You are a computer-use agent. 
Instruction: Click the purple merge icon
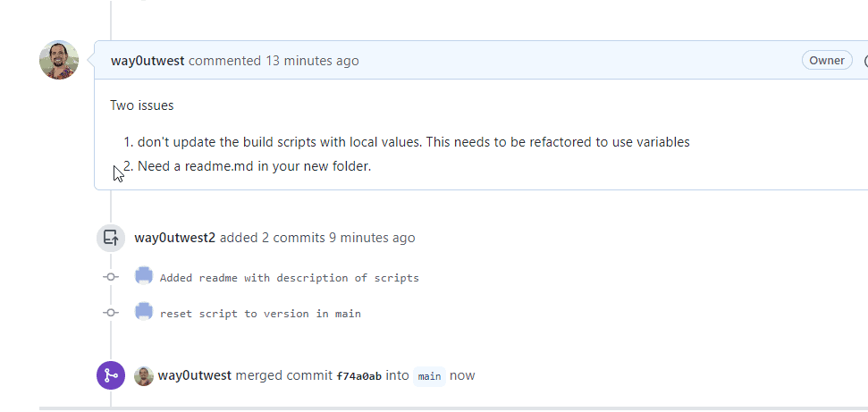click(x=111, y=375)
